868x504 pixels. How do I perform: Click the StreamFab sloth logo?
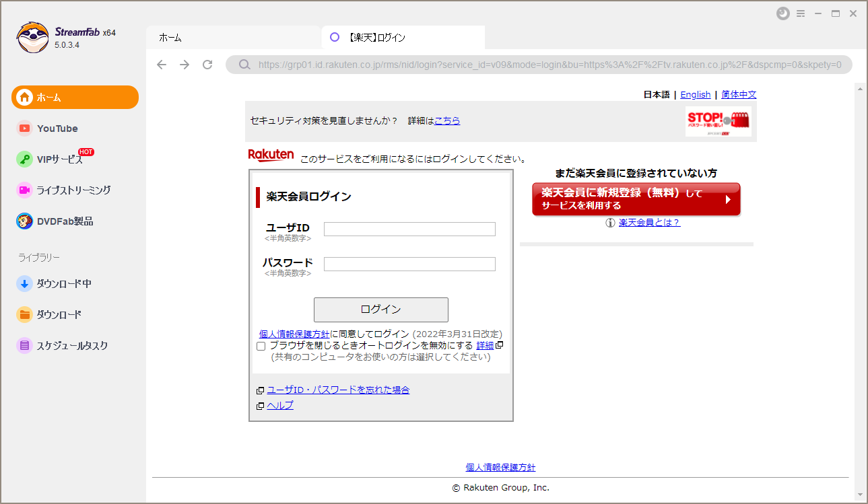coord(32,38)
